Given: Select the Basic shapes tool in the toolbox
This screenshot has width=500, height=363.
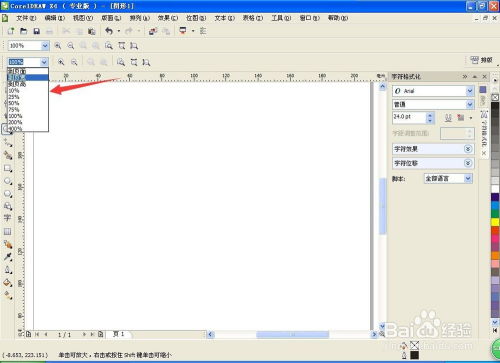Looking at the screenshot, I should 8,206.
